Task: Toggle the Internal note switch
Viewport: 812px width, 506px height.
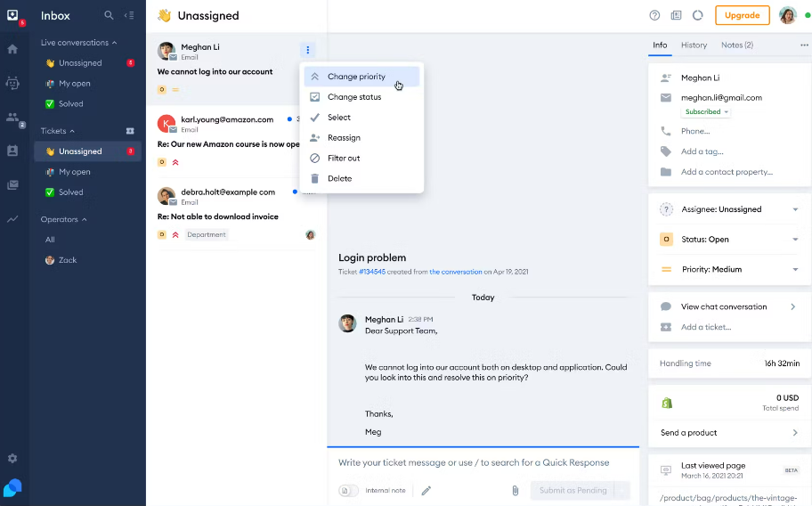Action: (348, 490)
